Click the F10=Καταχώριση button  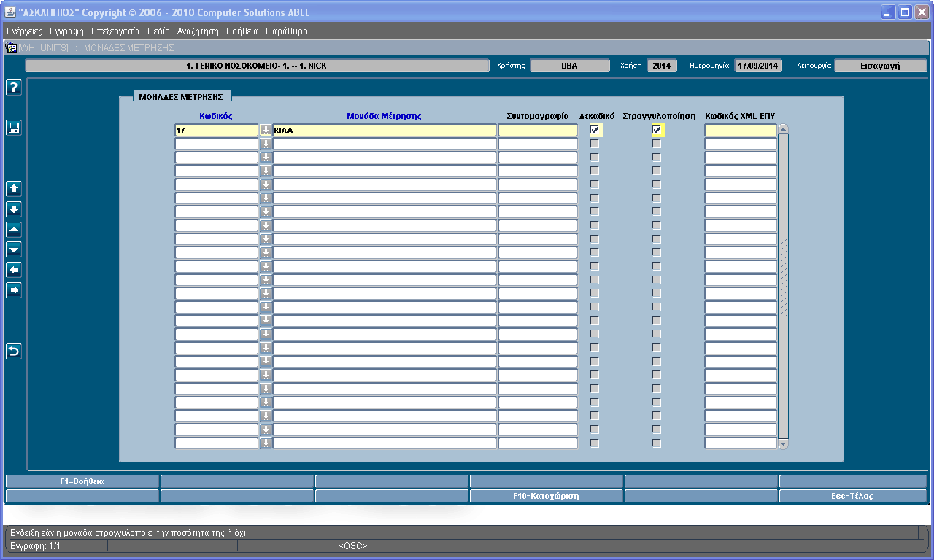[x=546, y=496]
